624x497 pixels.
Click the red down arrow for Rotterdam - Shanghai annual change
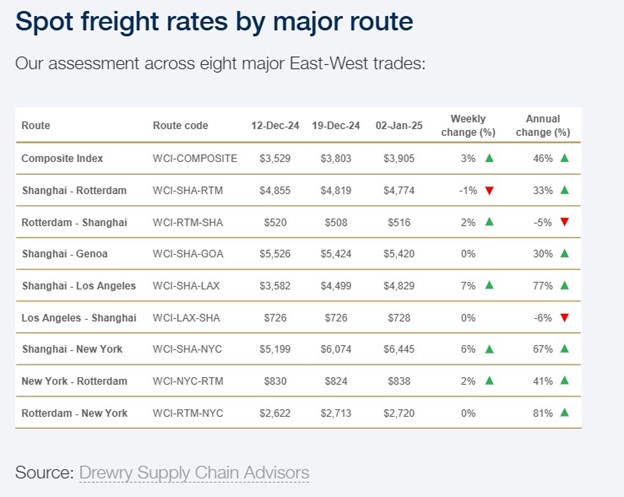(565, 222)
